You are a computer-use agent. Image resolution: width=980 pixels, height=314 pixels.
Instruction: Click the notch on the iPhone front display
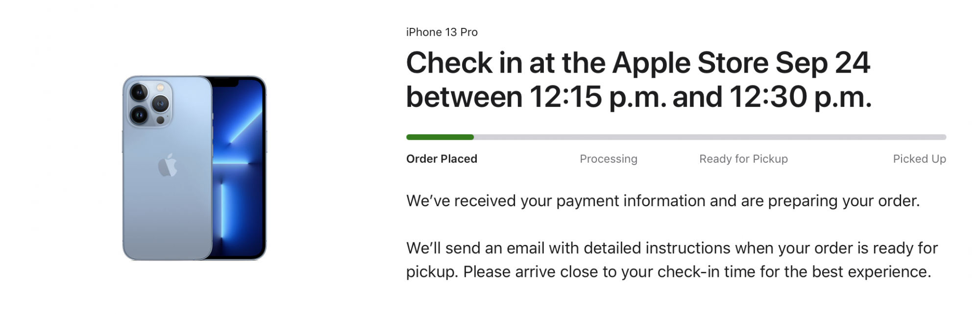pyautogui.click(x=225, y=81)
